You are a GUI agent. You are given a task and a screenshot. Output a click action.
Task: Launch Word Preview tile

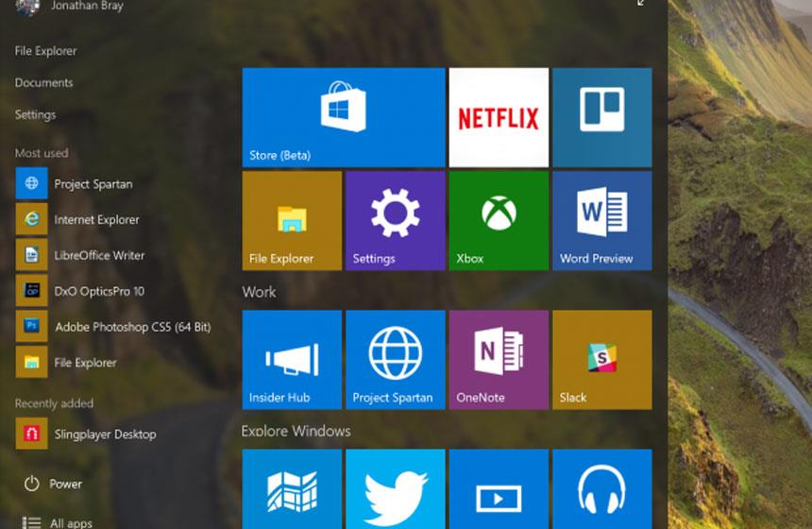pyautogui.click(x=601, y=220)
